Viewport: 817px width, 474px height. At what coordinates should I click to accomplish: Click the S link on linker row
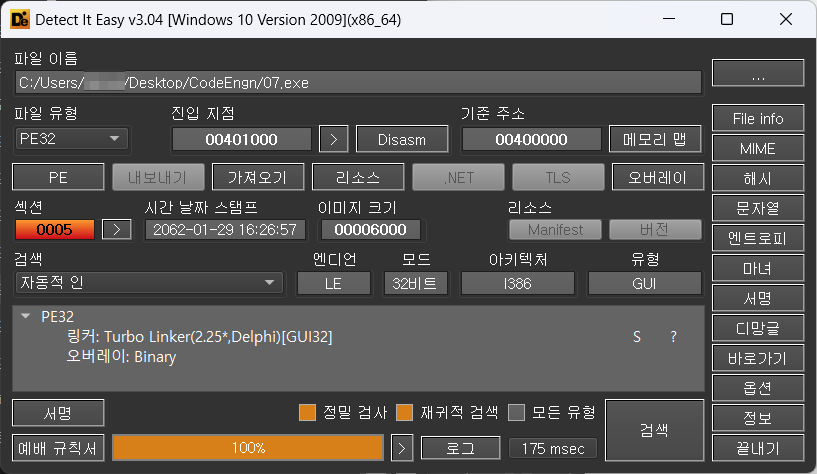tap(637, 337)
